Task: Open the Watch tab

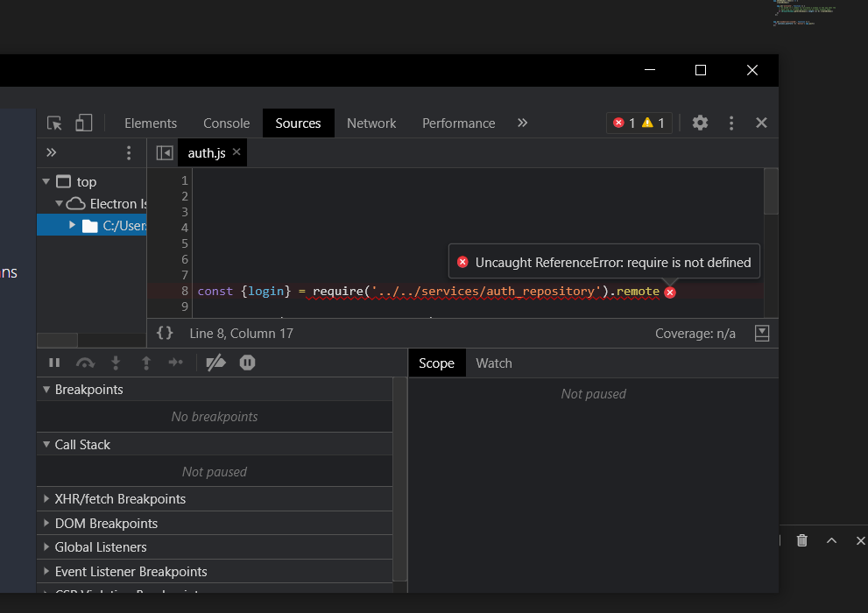Action: 493,363
